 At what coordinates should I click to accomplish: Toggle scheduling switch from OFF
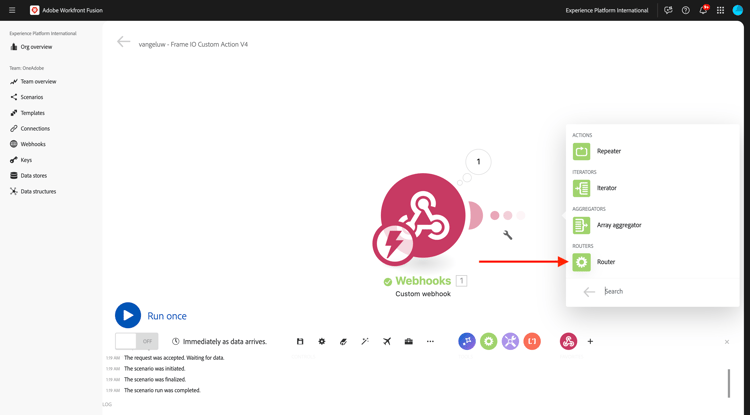[137, 341]
